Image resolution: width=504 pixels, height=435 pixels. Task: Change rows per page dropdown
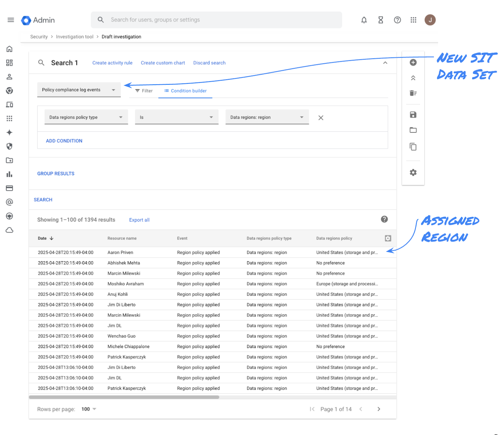pyautogui.click(x=89, y=409)
